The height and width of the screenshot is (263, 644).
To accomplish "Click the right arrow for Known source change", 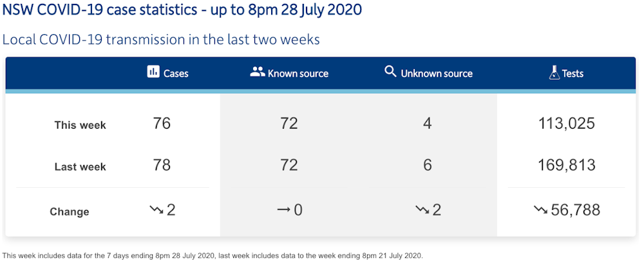I will [282, 210].
